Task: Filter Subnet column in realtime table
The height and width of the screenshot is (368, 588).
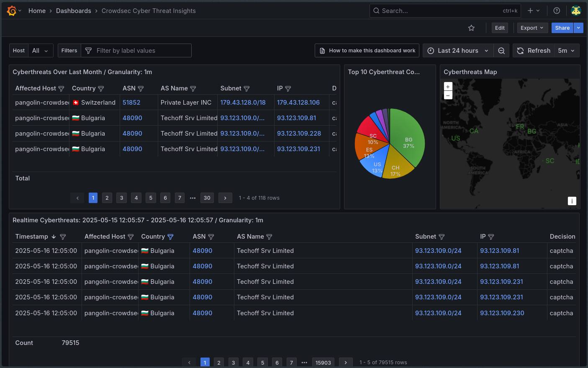Action: tap(442, 237)
